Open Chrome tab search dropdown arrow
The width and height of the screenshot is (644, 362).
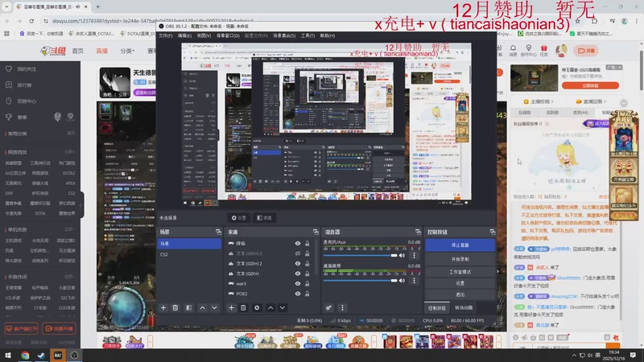6,6
